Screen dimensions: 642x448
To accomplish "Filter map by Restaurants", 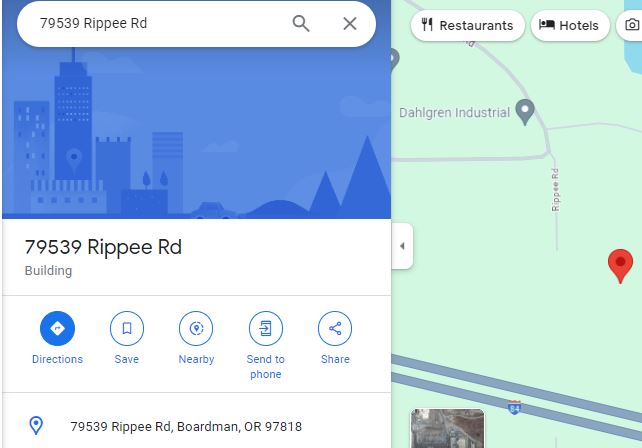I will tap(468, 25).
